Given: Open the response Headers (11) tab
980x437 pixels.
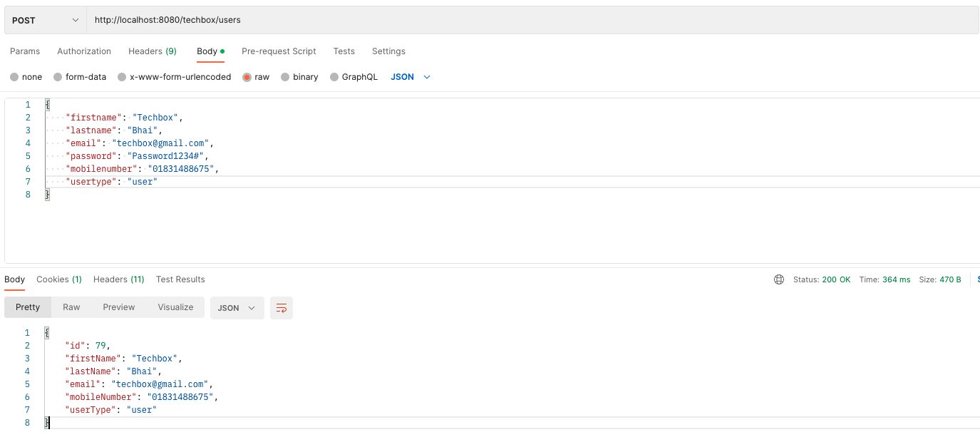Looking at the screenshot, I should click(x=118, y=279).
